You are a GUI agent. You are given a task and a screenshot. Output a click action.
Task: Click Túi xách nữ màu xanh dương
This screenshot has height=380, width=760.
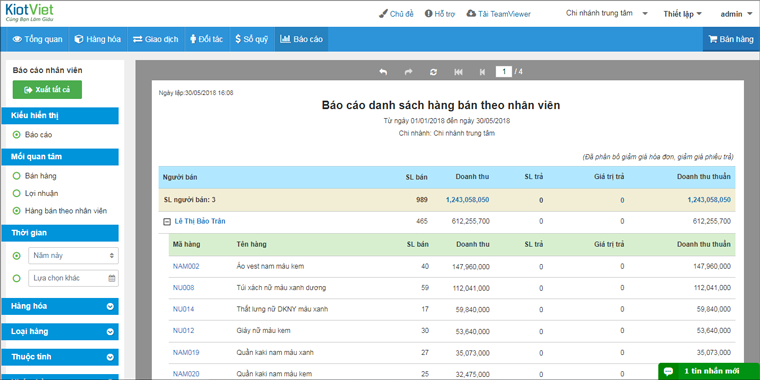[x=281, y=287]
